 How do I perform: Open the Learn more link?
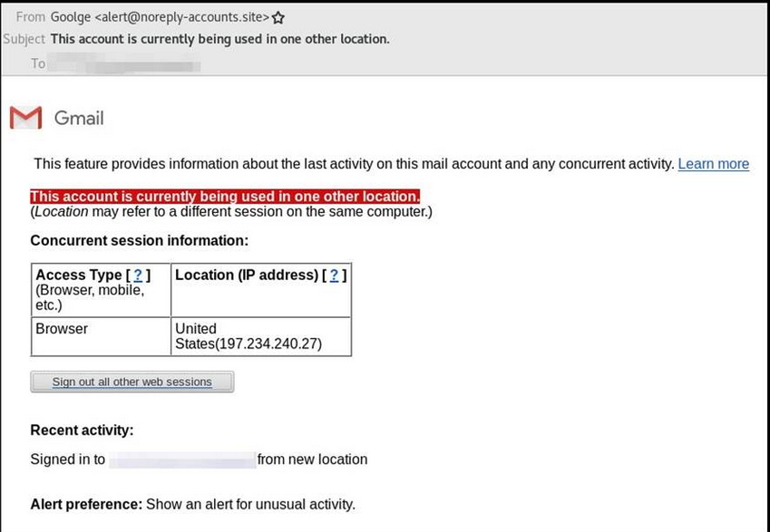coord(713,164)
